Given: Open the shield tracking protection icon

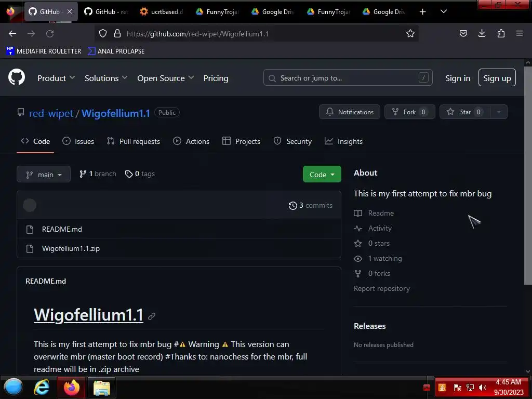Looking at the screenshot, I should pos(103,34).
